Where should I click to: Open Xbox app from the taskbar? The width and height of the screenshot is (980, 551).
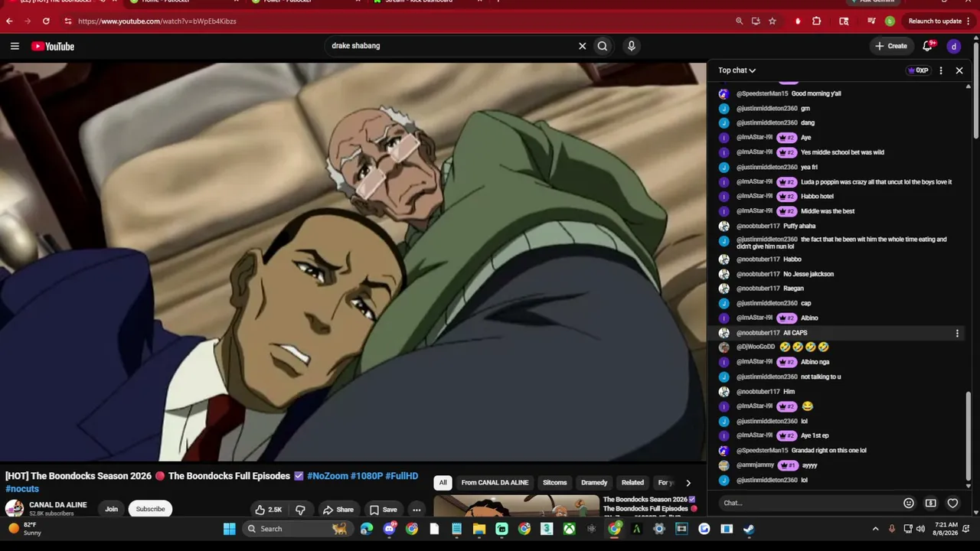point(569,529)
